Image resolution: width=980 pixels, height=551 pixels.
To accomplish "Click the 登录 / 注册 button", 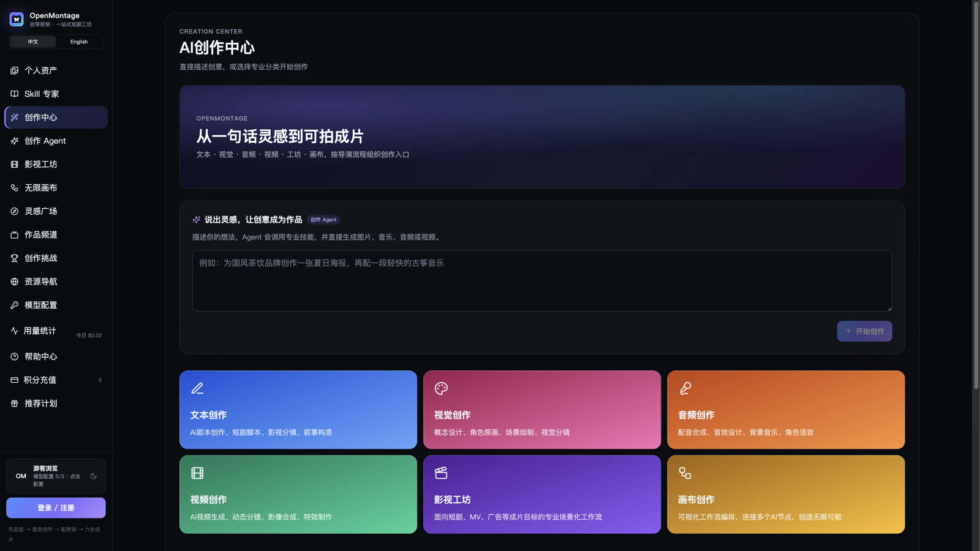I will 56,508.
